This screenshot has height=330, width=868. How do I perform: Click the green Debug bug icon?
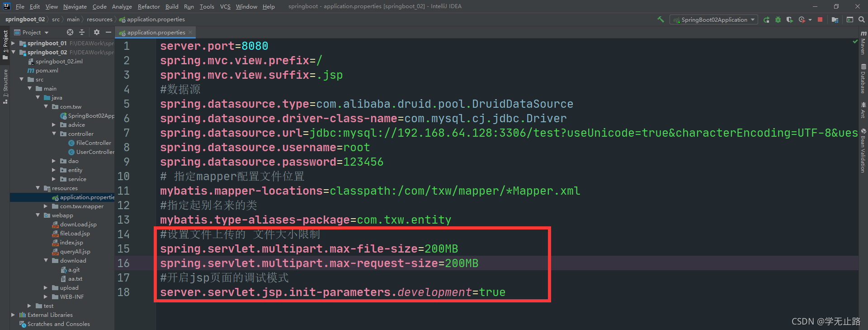click(778, 19)
